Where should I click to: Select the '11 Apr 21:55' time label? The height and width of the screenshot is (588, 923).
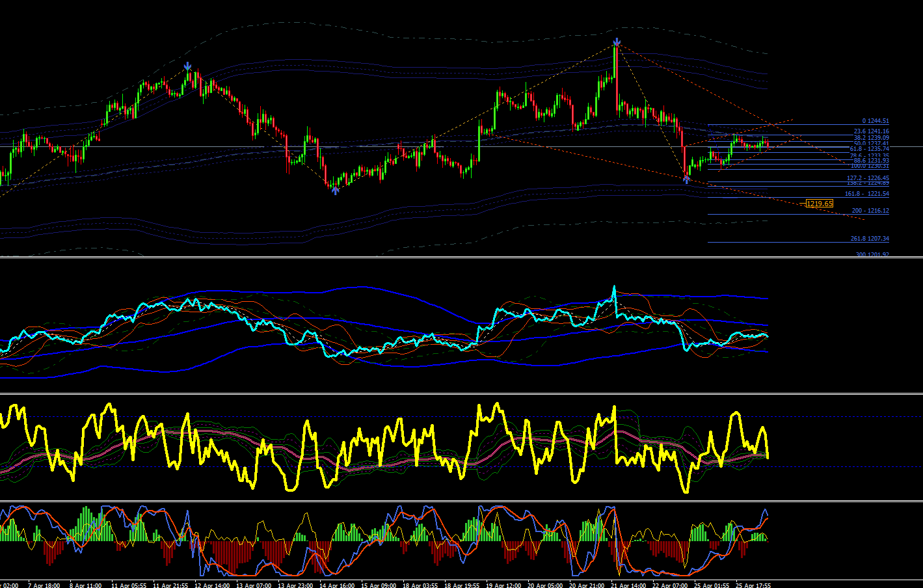170,585
